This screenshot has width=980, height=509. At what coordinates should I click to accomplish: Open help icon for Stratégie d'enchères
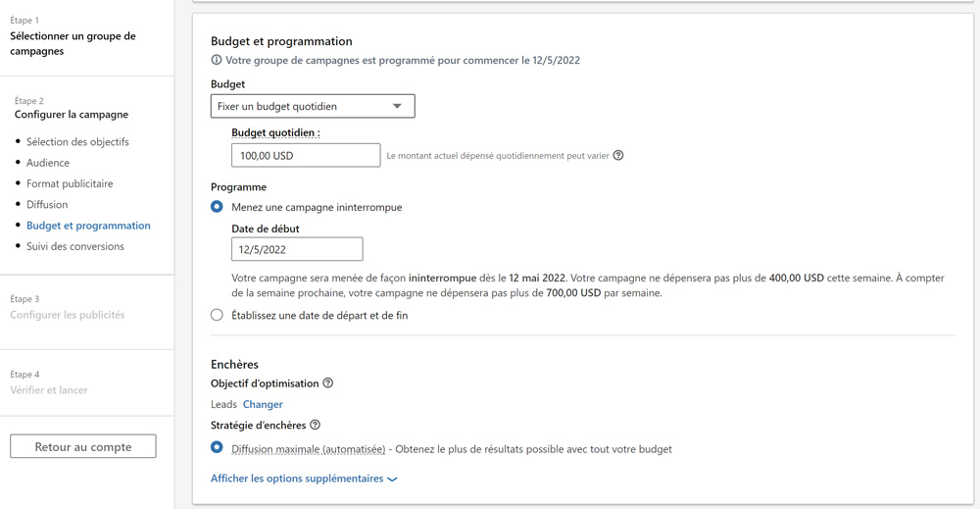(x=315, y=425)
